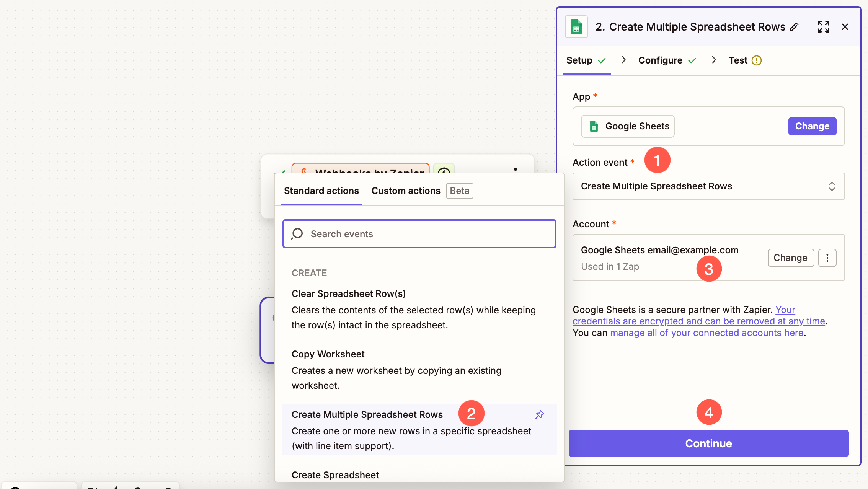
Task: Click the clock icon on Webhooks step
Action: [444, 169]
